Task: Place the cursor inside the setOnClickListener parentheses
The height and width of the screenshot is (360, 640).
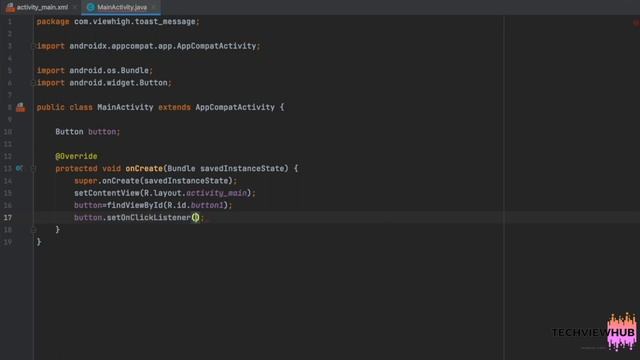Action: click(196, 218)
